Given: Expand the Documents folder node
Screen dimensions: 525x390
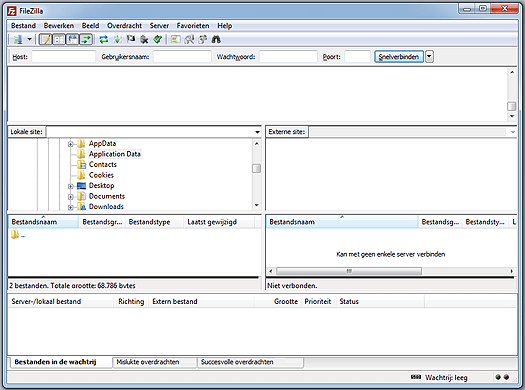Looking at the screenshot, I should pos(70,197).
